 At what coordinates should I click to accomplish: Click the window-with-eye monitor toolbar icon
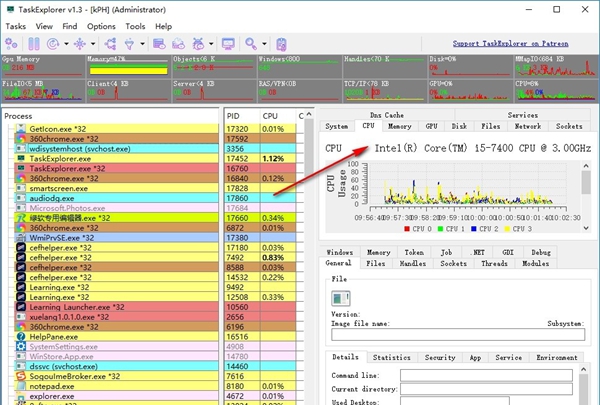click(159, 44)
